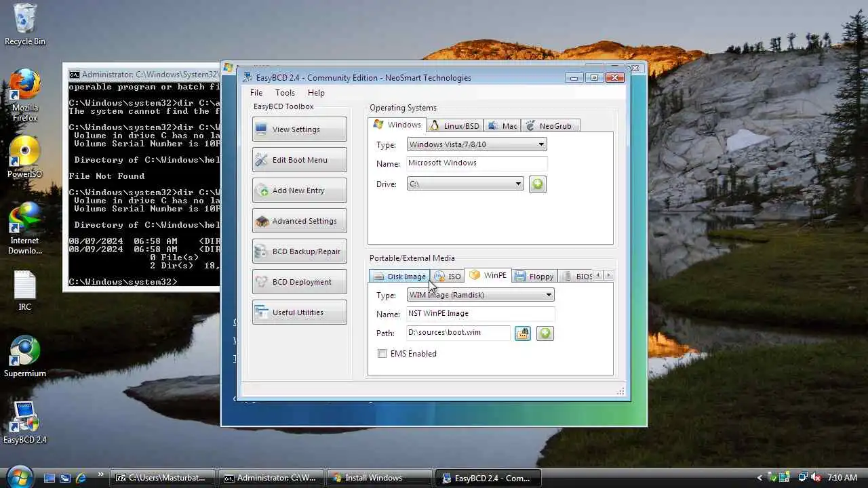
Task: Open the View Settings toolbox button
Action: point(299,129)
